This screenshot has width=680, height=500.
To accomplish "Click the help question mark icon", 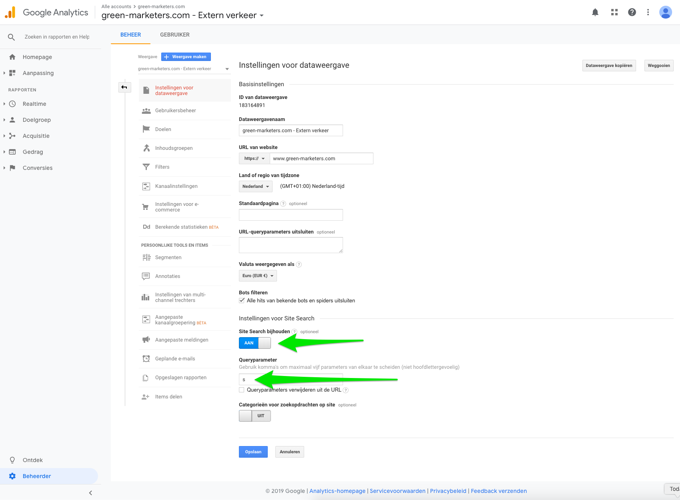I will point(632,13).
